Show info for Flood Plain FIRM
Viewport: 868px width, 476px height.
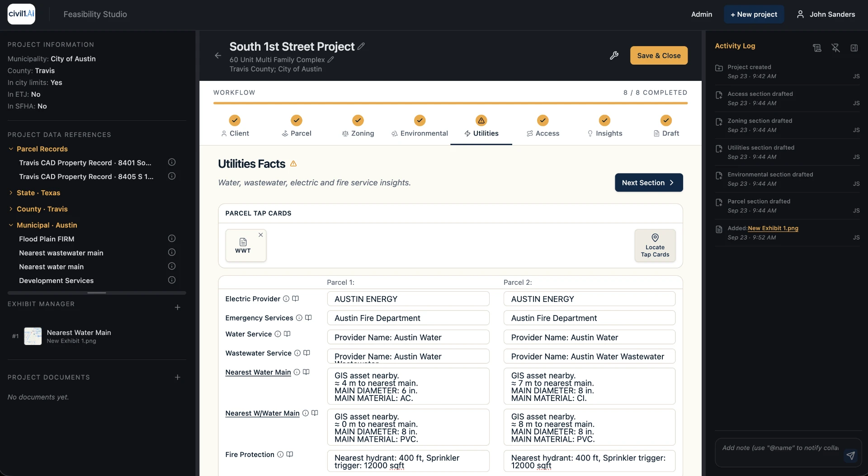tap(172, 238)
